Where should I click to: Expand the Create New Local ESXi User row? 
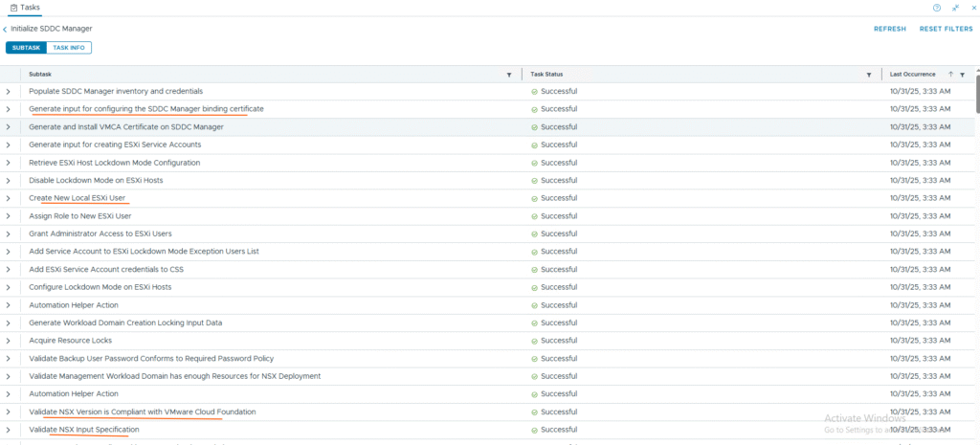pos(8,198)
